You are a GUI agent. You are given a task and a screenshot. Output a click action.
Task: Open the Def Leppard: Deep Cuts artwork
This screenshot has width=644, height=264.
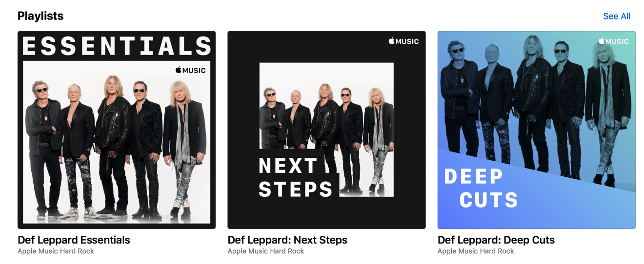point(537,130)
